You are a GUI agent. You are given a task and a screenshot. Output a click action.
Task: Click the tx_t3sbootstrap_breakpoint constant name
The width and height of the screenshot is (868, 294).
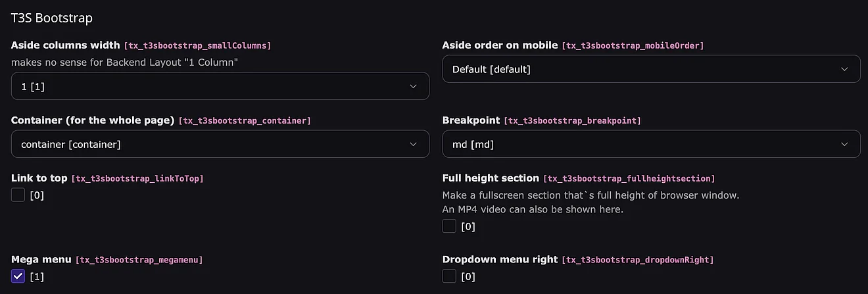tap(572, 121)
